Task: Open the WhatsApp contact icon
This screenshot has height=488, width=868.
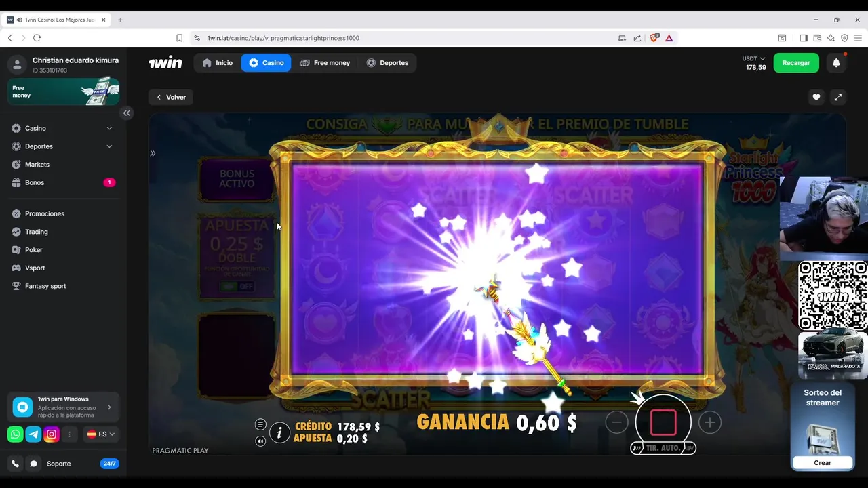Action: [x=15, y=434]
